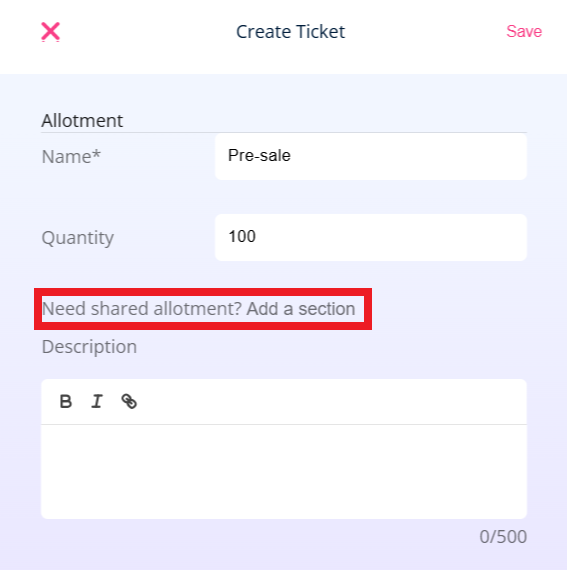Place cursor on the 100 quantity value
This screenshot has width=567, height=570.
pos(242,236)
